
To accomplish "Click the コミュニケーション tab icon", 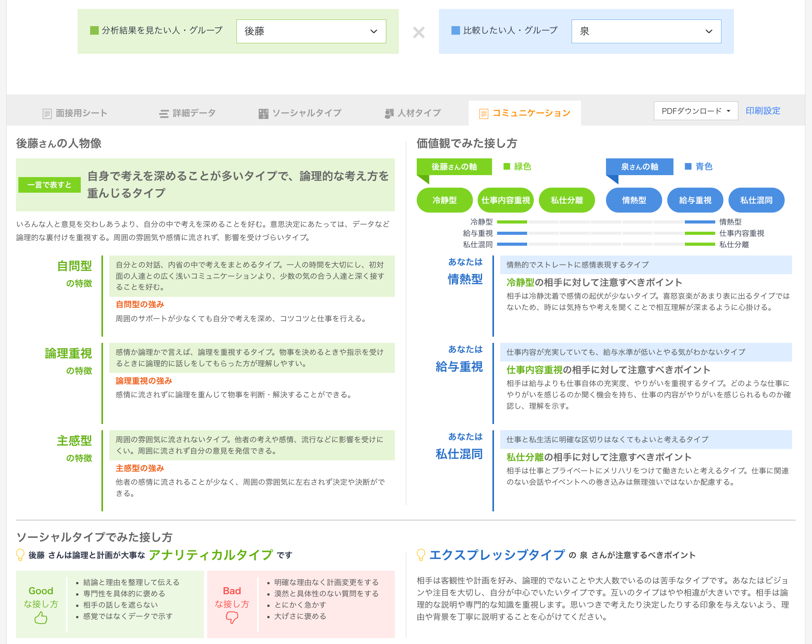I will pos(483,114).
